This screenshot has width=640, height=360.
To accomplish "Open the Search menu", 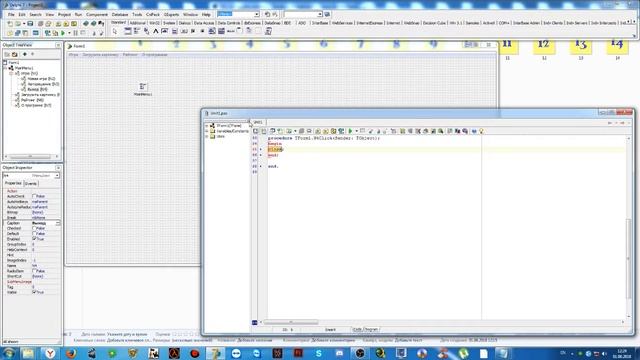I will click(36, 14).
